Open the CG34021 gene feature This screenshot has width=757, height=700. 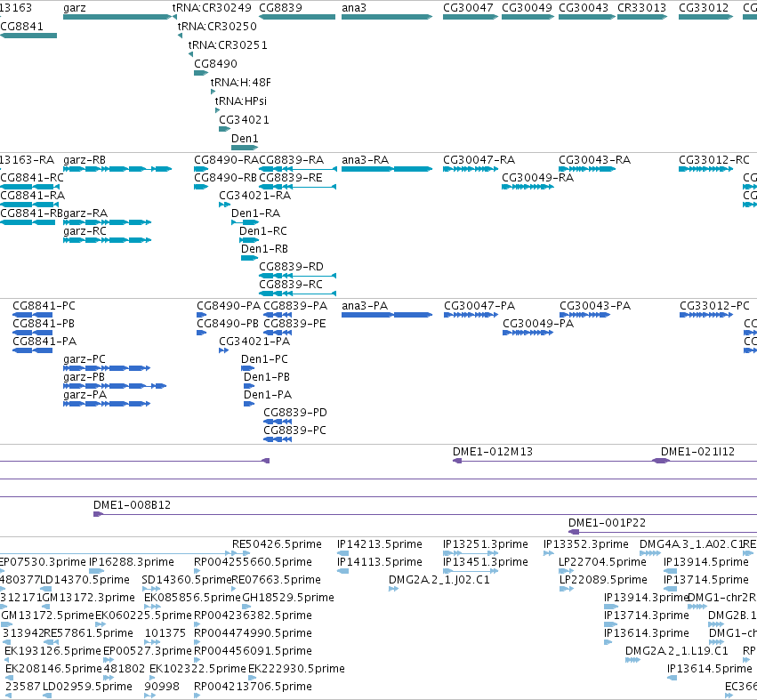[224, 129]
